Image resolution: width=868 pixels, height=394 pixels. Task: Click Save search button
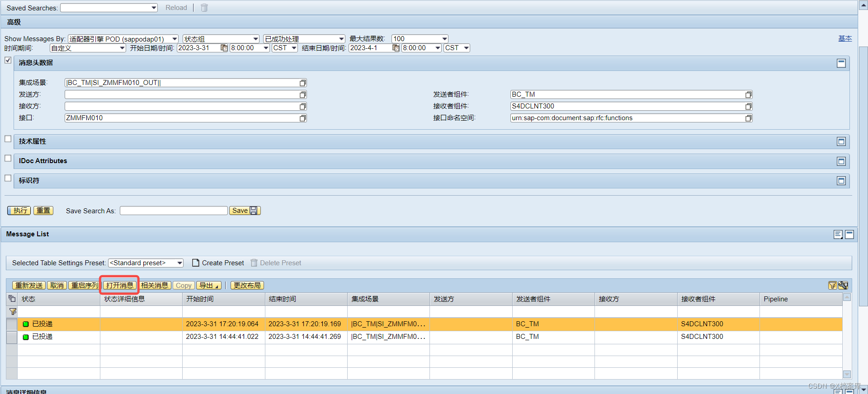(x=245, y=211)
